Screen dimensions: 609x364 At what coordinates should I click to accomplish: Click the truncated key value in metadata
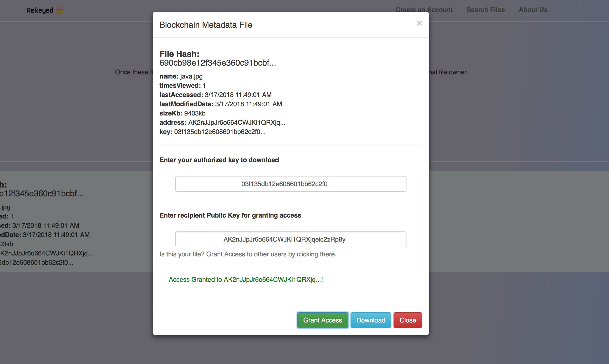[x=219, y=132]
